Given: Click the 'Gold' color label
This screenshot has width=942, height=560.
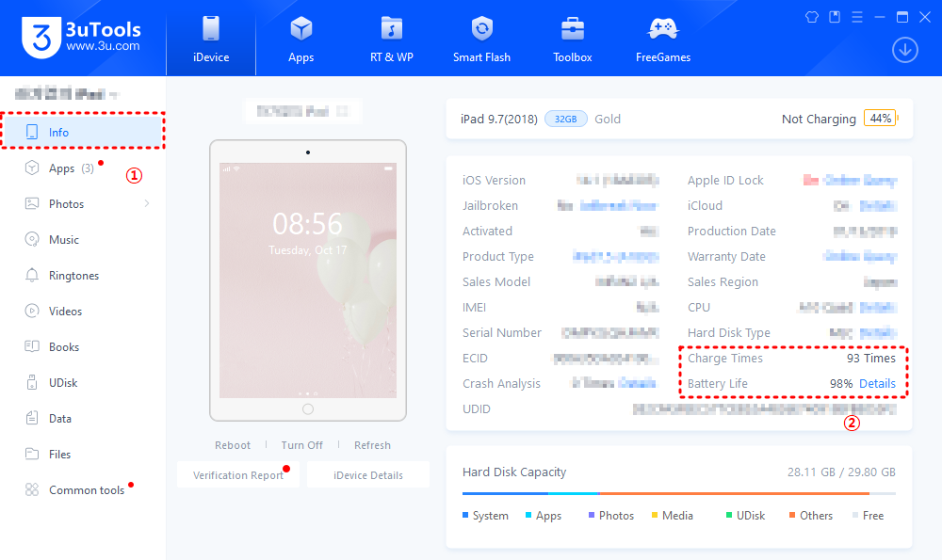Looking at the screenshot, I should tap(608, 119).
